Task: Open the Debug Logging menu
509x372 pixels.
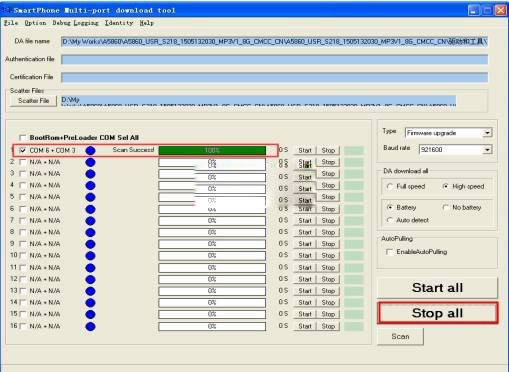Action: click(75, 23)
